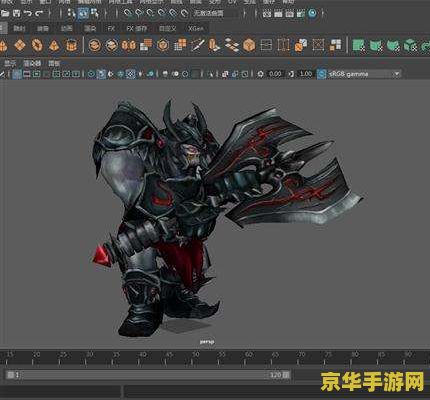Image resolution: width=430 pixels, height=400 pixels.
Task: Switch to the FX shelf tab
Action: point(111,29)
